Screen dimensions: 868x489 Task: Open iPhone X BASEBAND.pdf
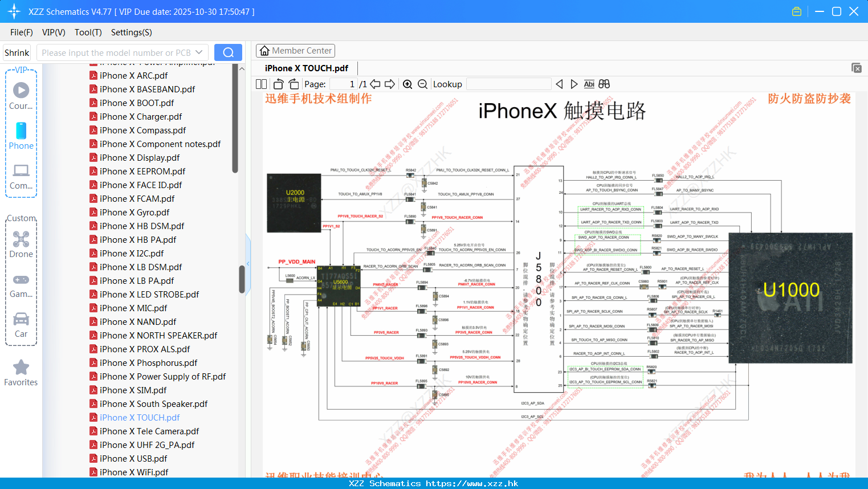pos(147,89)
